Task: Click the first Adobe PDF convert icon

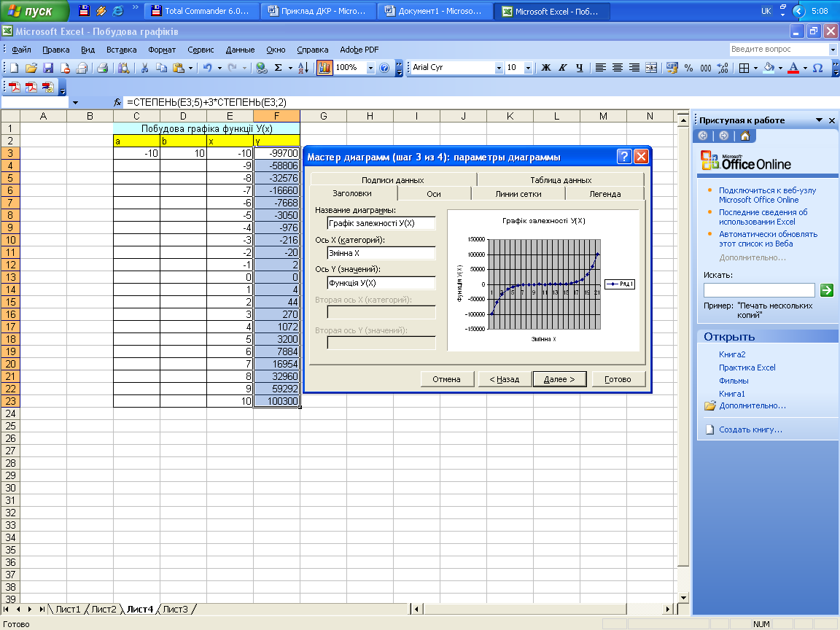Action: click(x=15, y=87)
